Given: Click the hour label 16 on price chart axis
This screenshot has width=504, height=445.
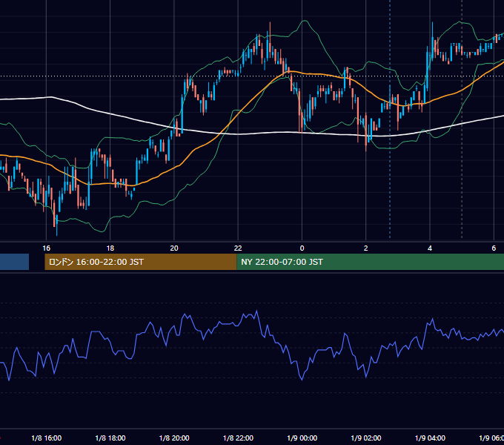Looking at the screenshot, I should pos(46,248).
